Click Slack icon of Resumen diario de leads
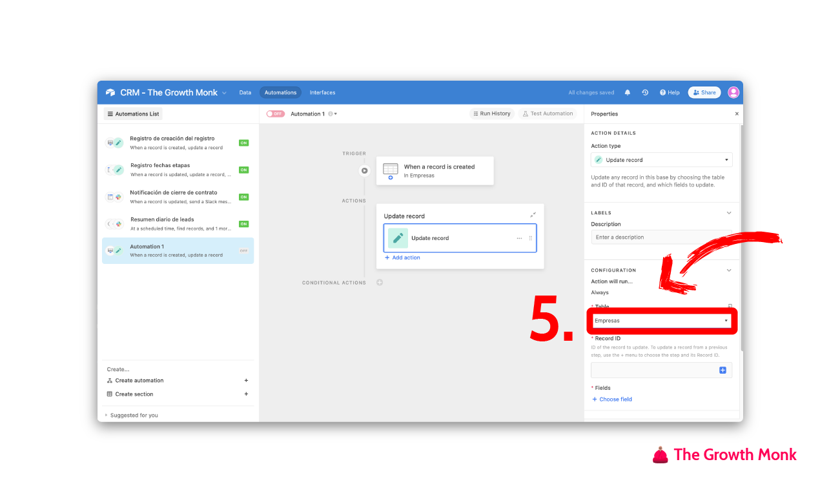The image size is (840, 504). click(x=118, y=224)
